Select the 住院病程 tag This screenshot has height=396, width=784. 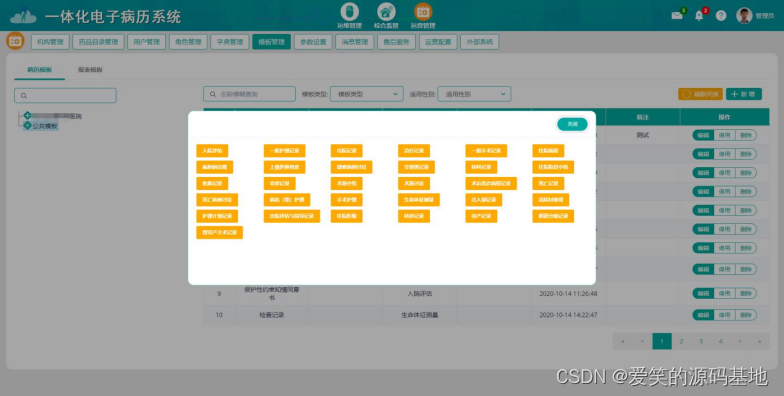[x=548, y=150]
